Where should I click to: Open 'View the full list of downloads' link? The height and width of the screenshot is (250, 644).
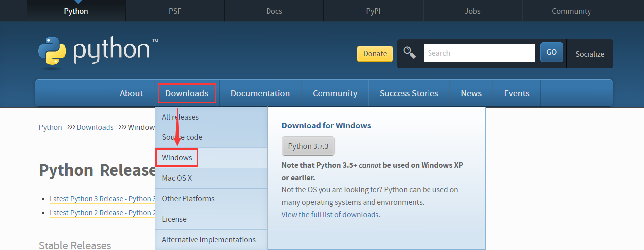tap(330, 215)
